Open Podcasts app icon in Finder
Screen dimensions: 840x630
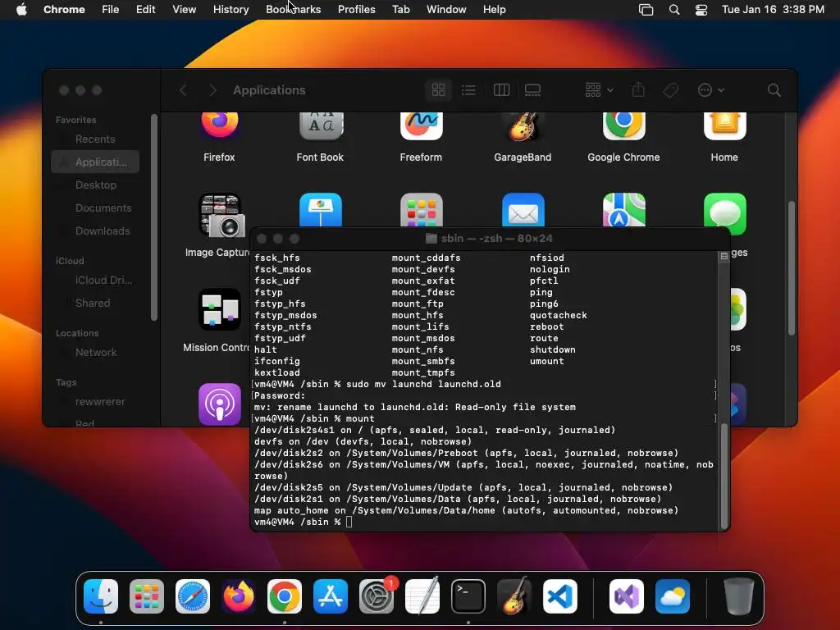pyautogui.click(x=220, y=404)
